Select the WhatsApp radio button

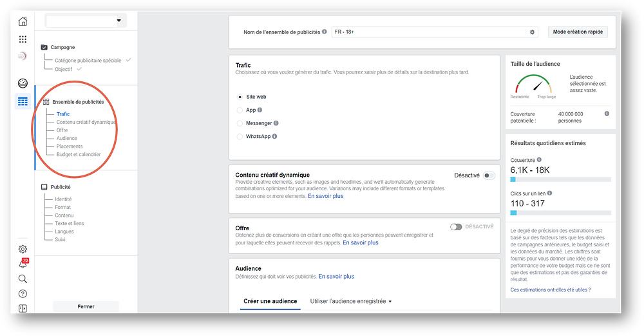[240, 137]
